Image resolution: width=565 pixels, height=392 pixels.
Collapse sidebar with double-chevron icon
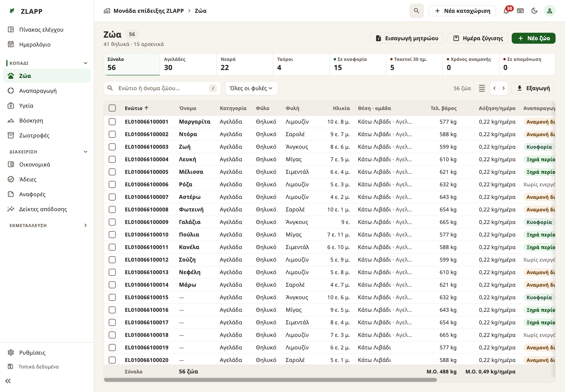8,381
